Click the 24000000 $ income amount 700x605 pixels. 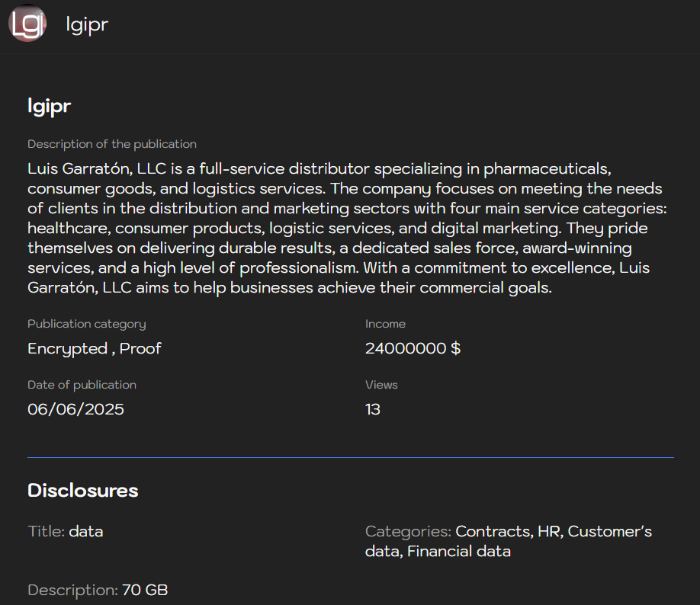[413, 349]
